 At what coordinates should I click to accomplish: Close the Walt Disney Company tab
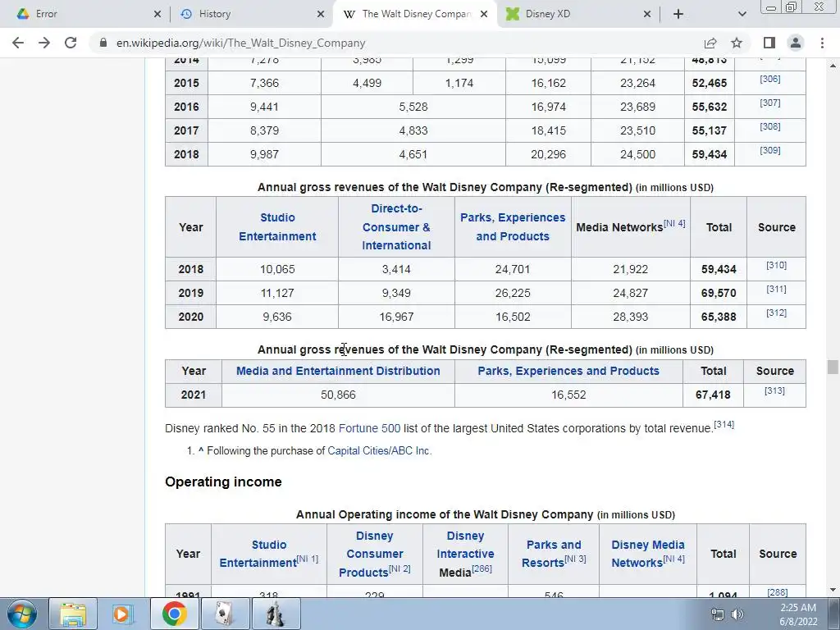point(484,14)
